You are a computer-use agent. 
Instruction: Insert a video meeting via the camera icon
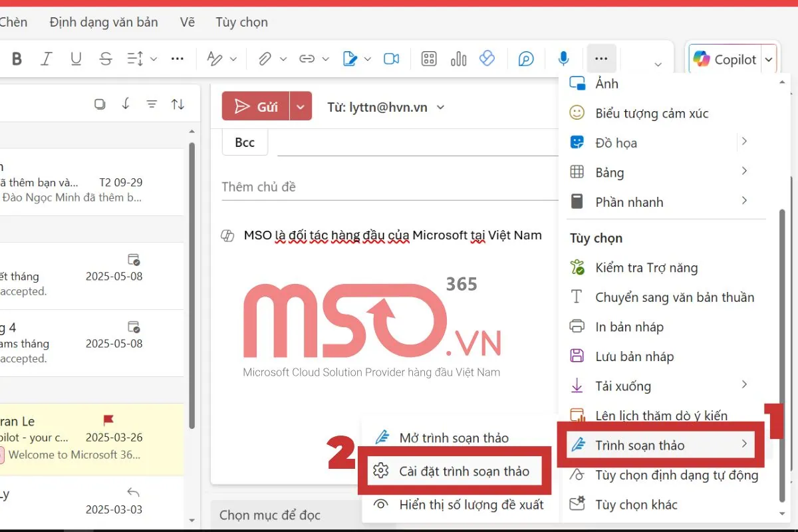pos(391,59)
